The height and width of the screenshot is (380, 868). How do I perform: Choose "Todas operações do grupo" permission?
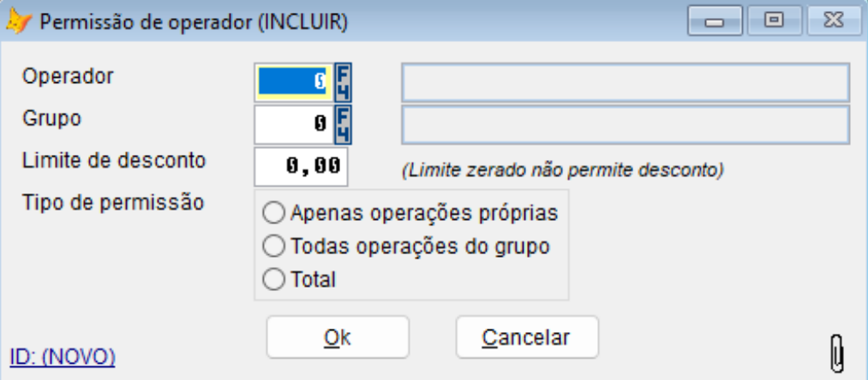pos(275,246)
